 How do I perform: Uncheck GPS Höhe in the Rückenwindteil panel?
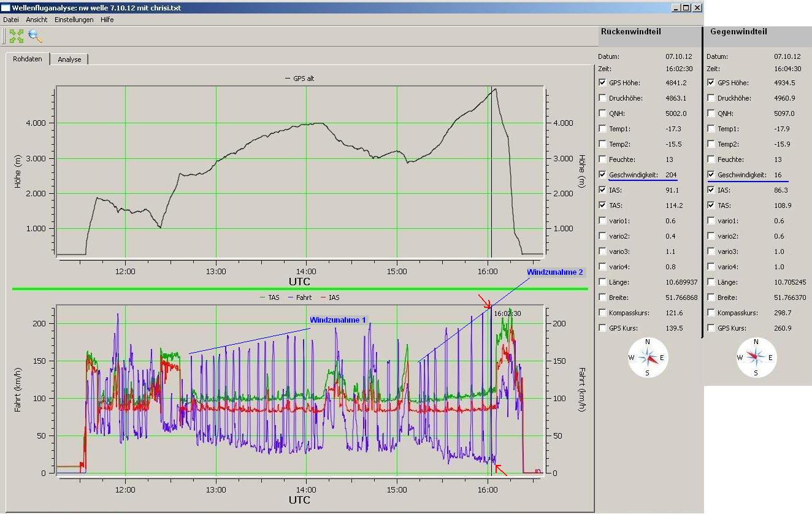(x=602, y=83)
